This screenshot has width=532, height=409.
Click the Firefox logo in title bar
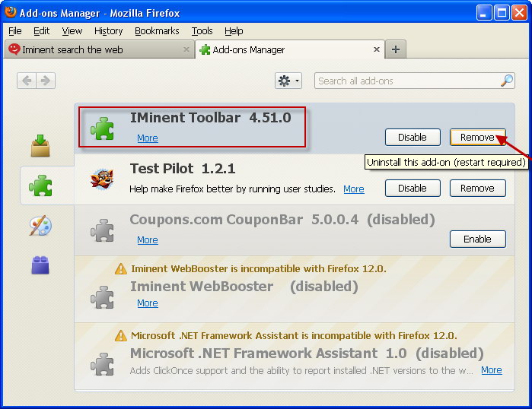pyautogui.click(x=11, y=11)
